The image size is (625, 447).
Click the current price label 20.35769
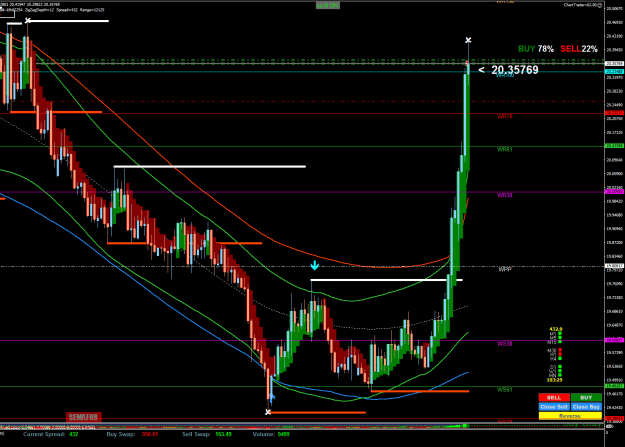click(515, 70)
